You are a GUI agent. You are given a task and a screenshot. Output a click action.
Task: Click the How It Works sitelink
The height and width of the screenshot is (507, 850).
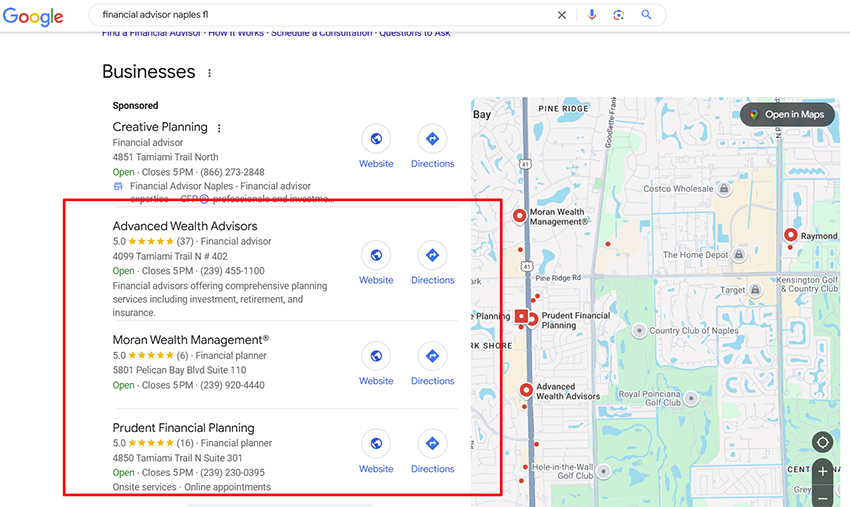(x=236, y=34)
